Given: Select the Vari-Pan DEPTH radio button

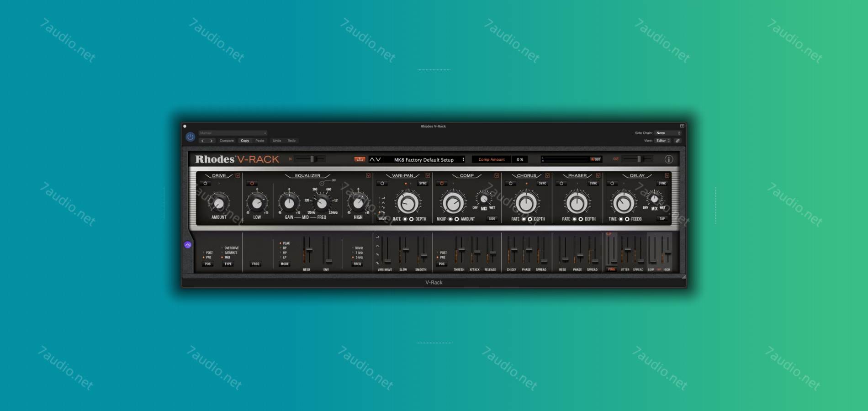Looking at the screenshot, I should click(411, 219).
